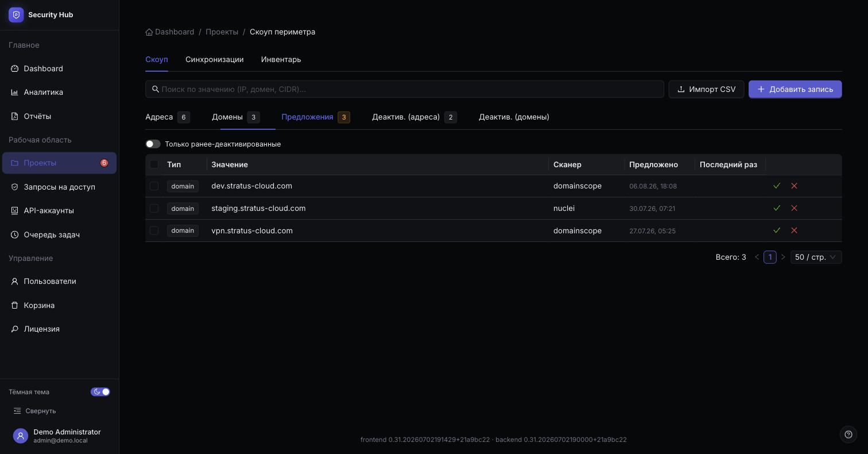Open the 50 / стр. page size dropdown
The width and height of the screenshot is (868, 454).
(x=816, y=257)
